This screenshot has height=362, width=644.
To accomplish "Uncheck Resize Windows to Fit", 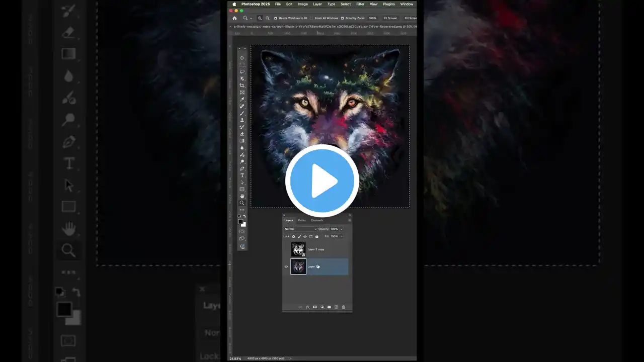I will pos(276,18).
